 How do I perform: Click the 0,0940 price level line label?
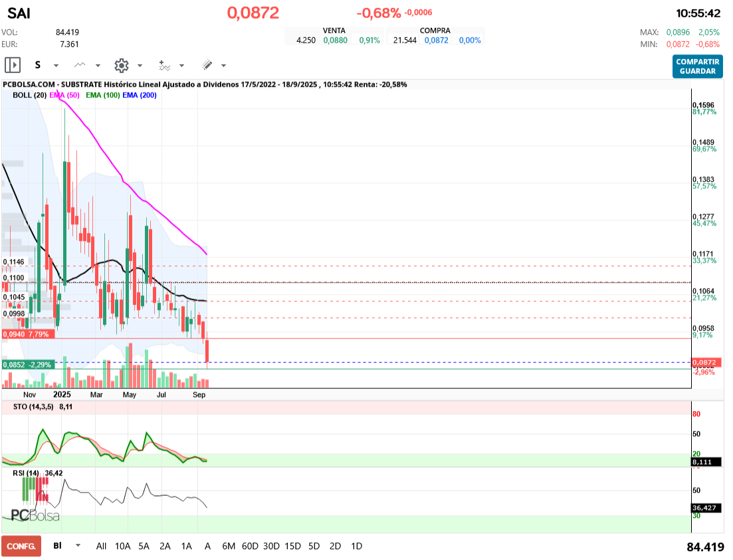(26, 334)
